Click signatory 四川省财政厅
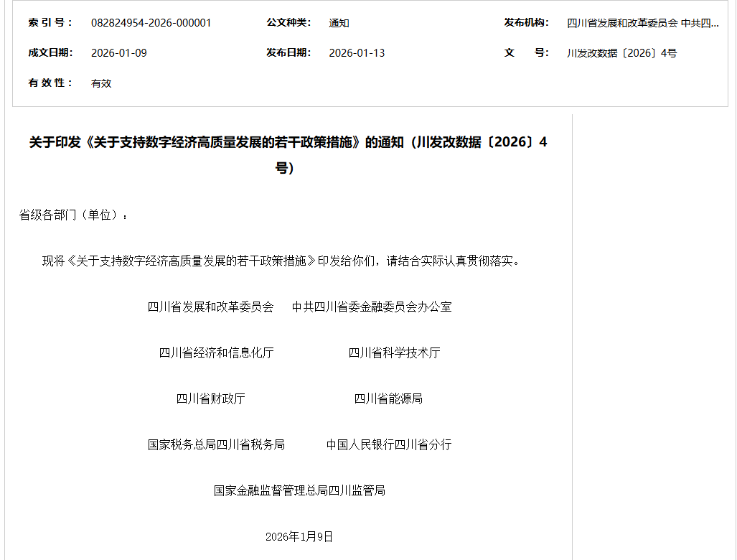 [210, 398]
